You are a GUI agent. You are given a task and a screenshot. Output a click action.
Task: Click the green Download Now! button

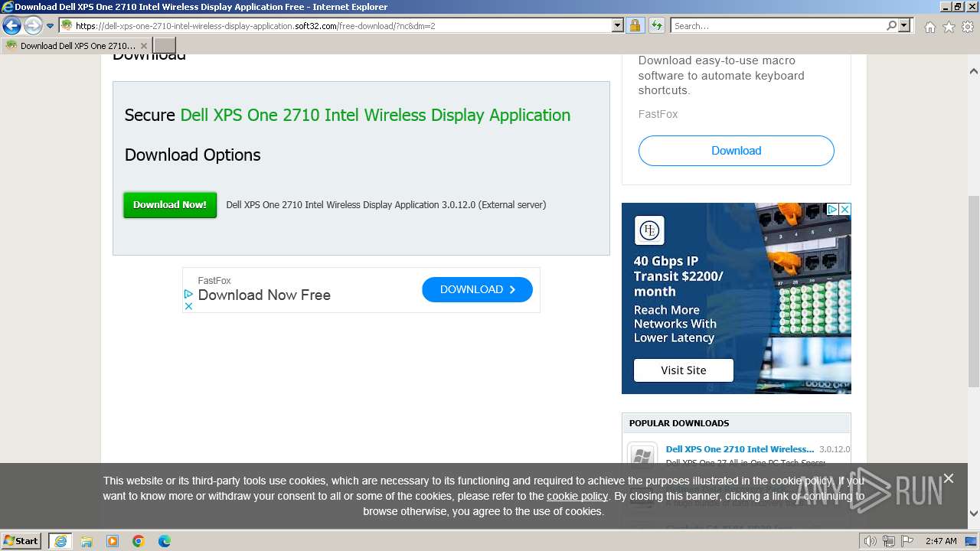click(x=170, y=204)
